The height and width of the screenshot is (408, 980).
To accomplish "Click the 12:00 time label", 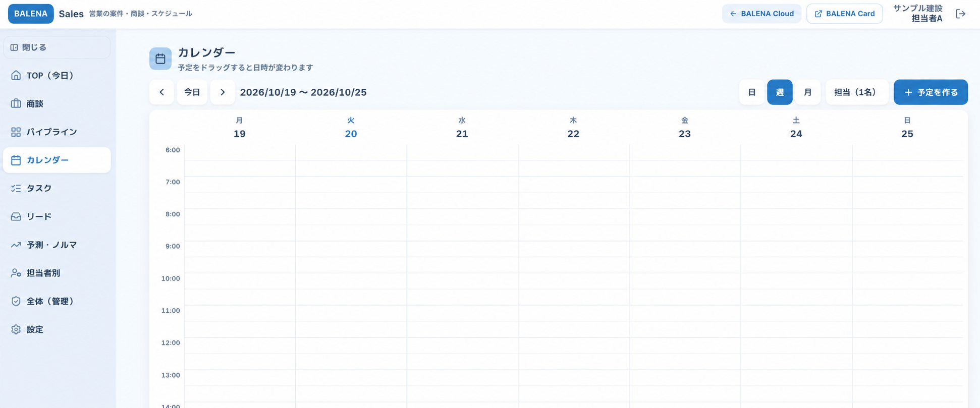I will [x=171, y=342].
